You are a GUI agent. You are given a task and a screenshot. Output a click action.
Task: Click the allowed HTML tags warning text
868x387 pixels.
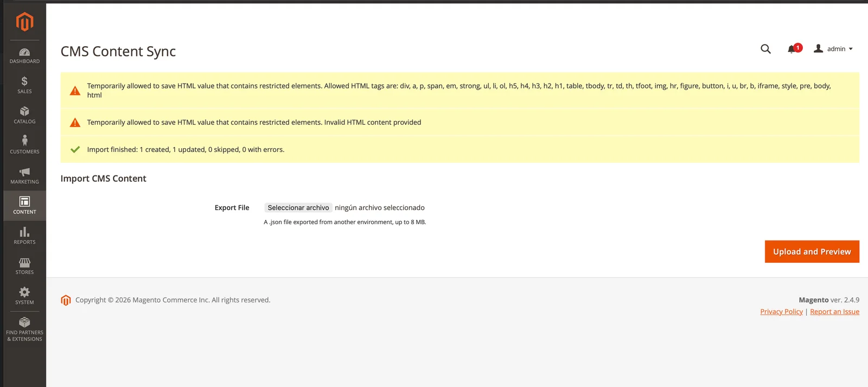tap(459, 91)
